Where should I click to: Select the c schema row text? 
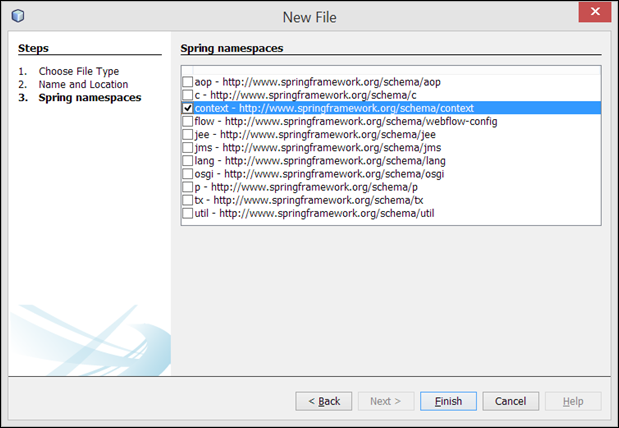305,95
